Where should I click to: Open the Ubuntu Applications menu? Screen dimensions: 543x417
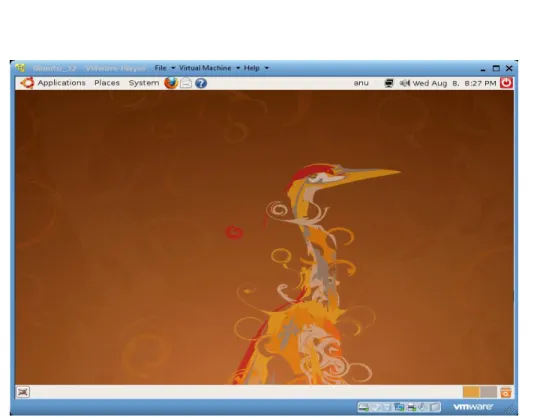61,83
